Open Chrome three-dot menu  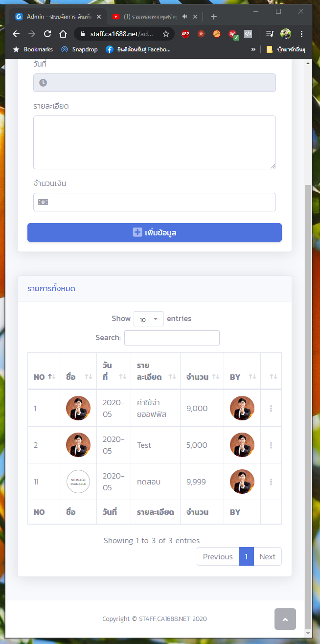(x=301, y=34)
